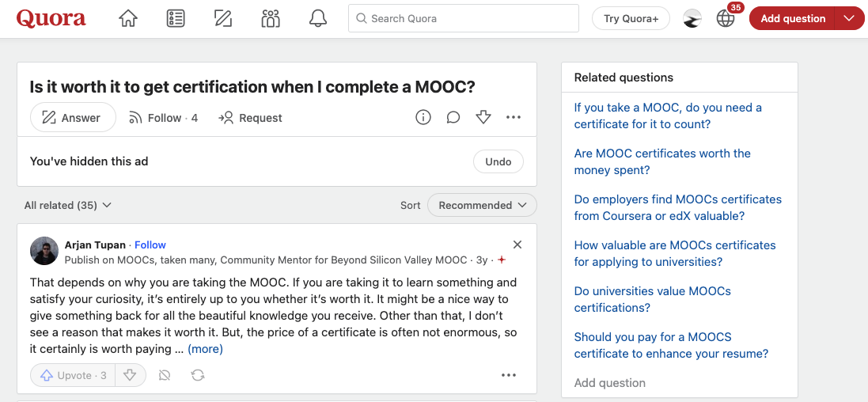The height and width of the screenshot is (402, 868).
Task: Click Request answers button
Action: click(x=250, y=118)
